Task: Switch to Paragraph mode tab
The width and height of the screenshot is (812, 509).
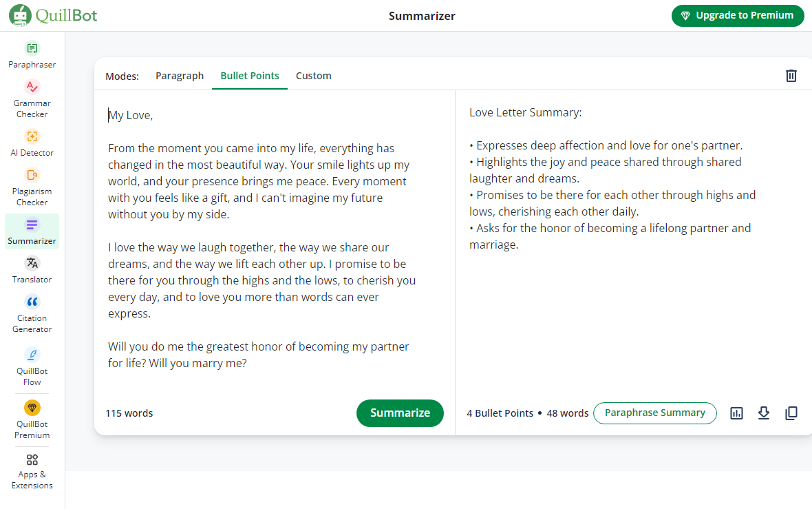Action: [x=180, y=76]
